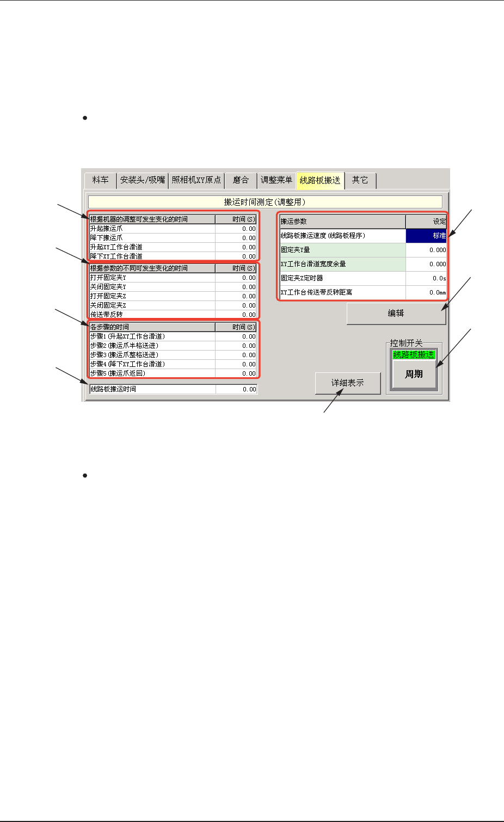This screenshot has width=504, height=822.
Task: Click the 搬运时间测定(调整用) title bar
Action: coord(265,202)
